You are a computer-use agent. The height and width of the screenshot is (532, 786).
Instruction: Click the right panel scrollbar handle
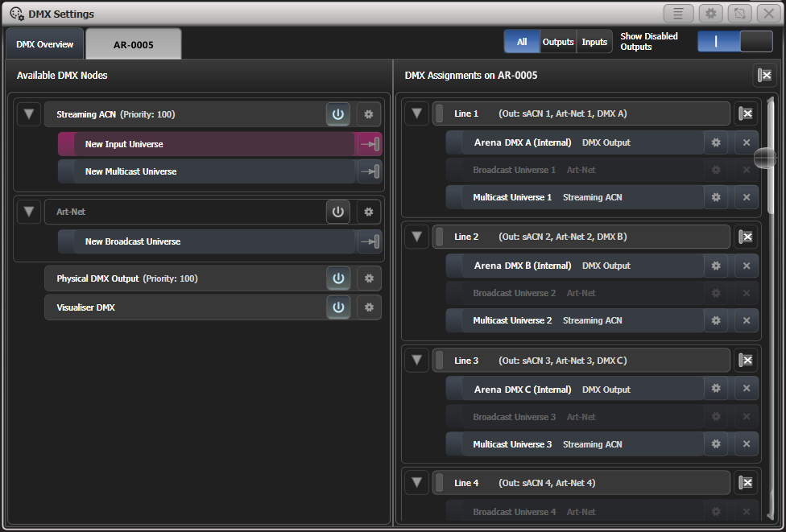[x=763, y=159]
